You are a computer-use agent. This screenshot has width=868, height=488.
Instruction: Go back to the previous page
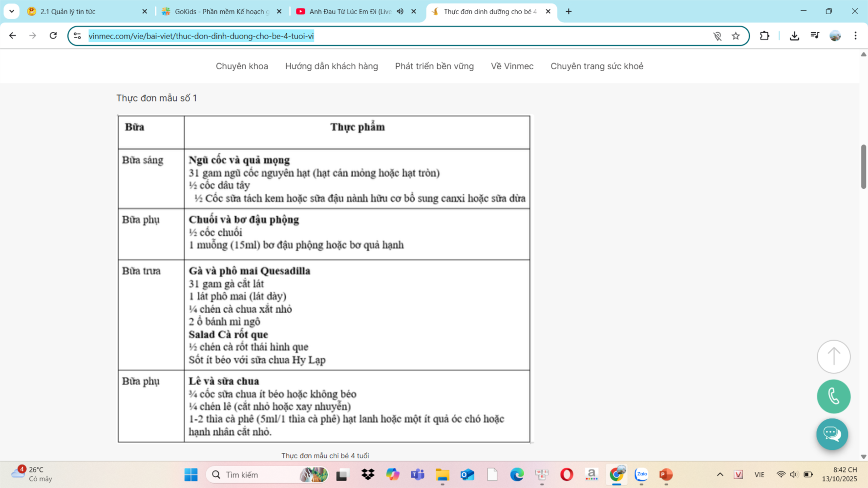click(13, 36)
